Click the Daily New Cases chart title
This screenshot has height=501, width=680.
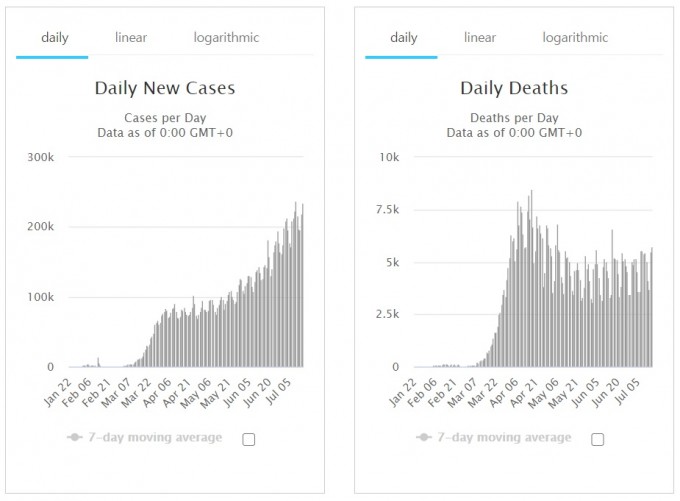165,88
